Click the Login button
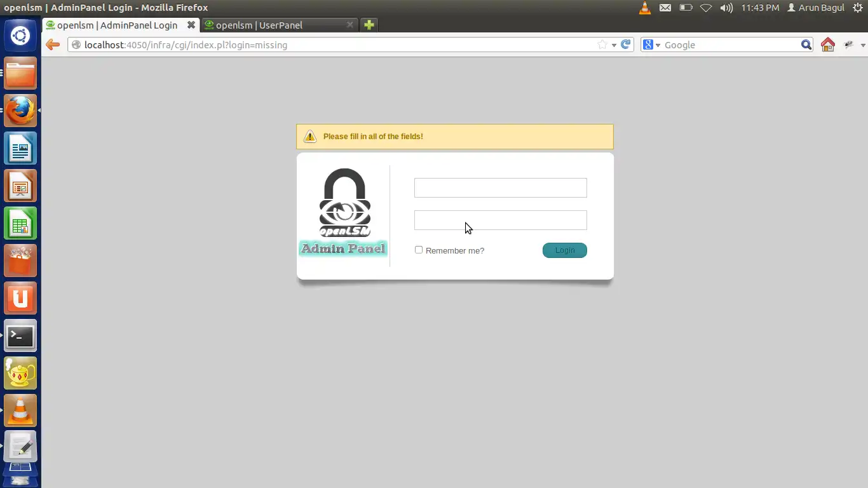Image resolution: width=868 pixels, height=488 pixels. 565,250
